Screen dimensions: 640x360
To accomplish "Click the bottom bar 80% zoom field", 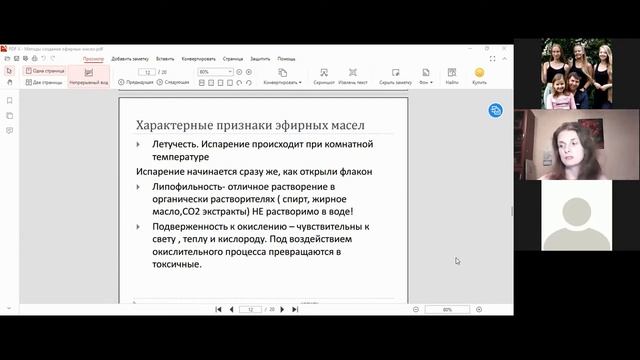I will pos(447,309).
